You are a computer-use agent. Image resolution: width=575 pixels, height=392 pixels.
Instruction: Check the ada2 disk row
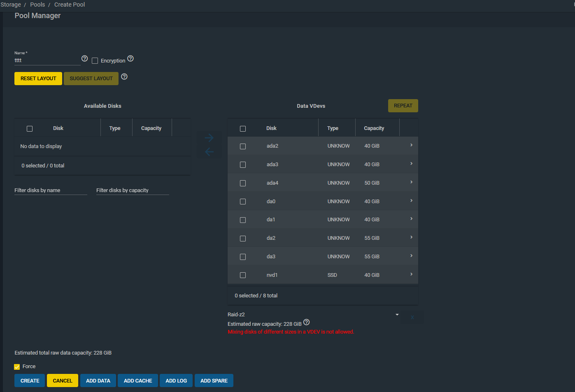[243, 146]
